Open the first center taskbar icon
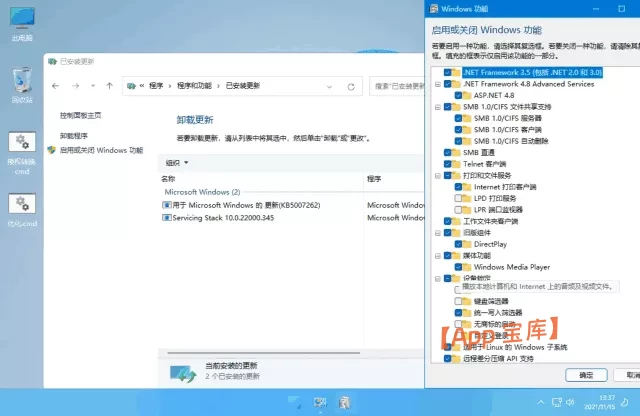This screenshot has height=416, width=640. (x=294, y=403)
